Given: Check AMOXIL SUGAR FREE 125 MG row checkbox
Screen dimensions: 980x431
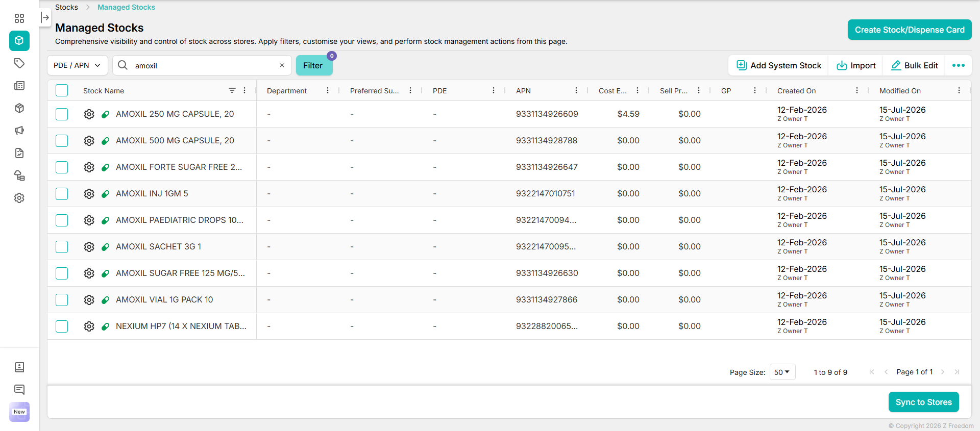Looking at the screenshot, I should point(62,273).
